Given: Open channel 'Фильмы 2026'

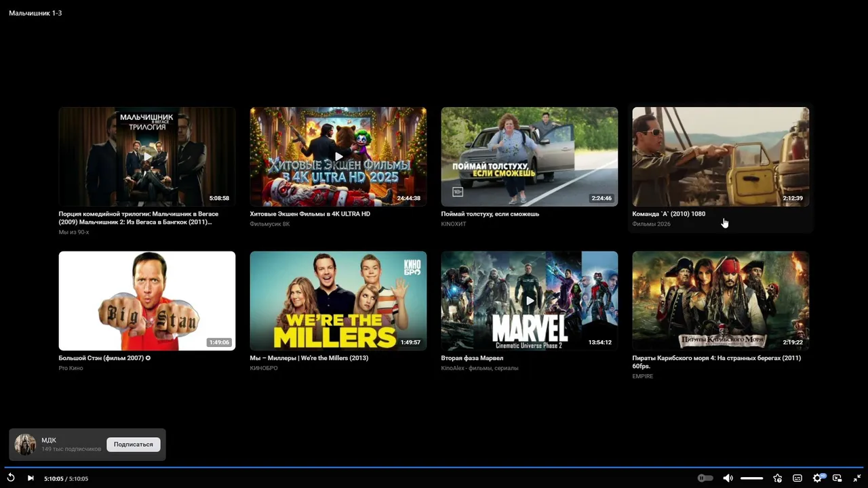Looking at the screenshot, I should tap(652, 224).
